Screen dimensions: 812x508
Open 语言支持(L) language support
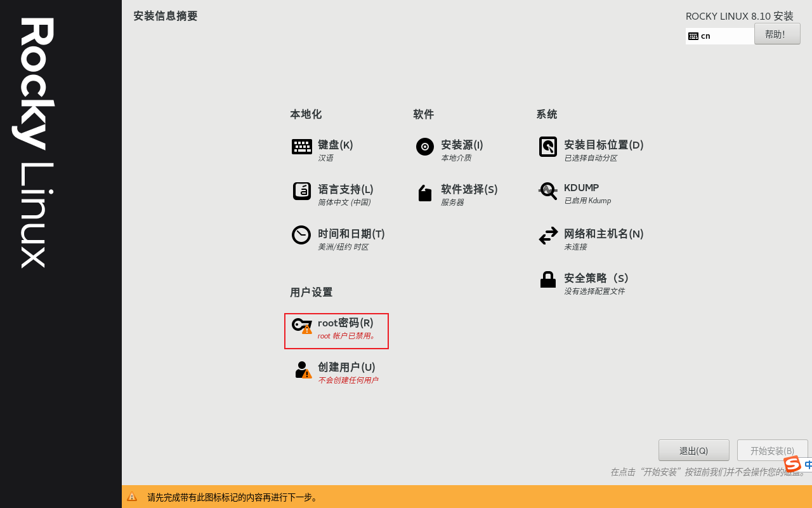coord(346,189)
